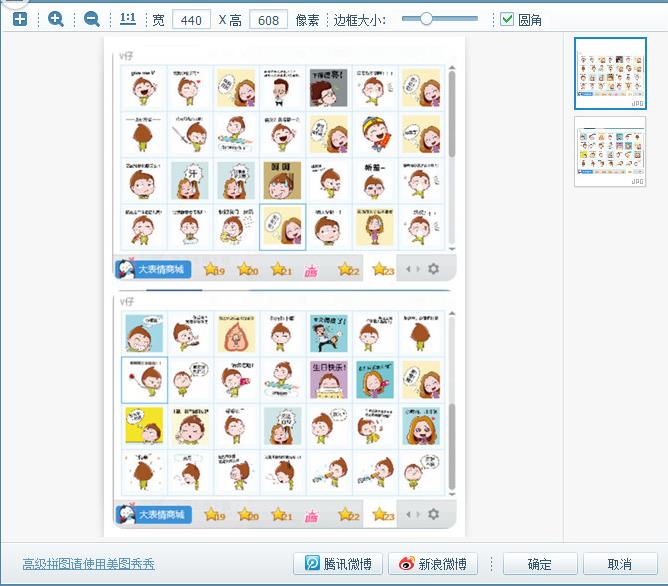This screenshot has height=586, width=668.
Task: Click the 大表情商城 button in the lower emoticon panel
Action: coord(153,514)
